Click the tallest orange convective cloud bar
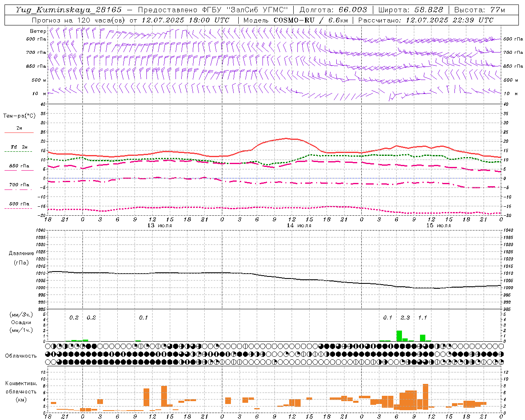525x420 pixels. point(425,396)
